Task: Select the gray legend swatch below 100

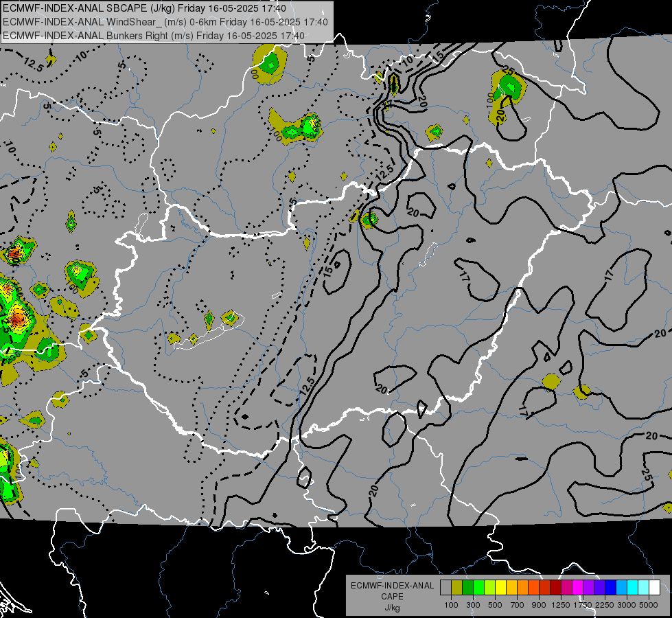Action: 445,587
